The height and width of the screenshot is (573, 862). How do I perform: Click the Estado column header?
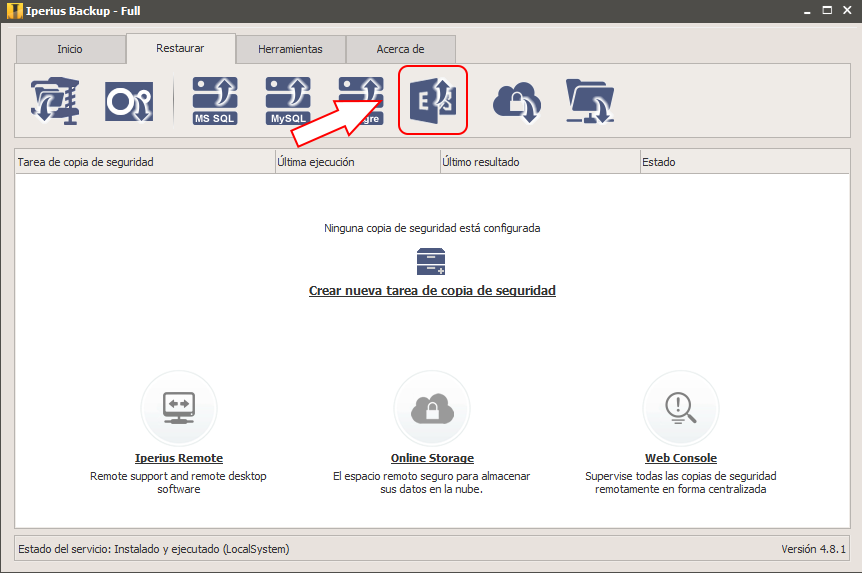pos(745,162)
